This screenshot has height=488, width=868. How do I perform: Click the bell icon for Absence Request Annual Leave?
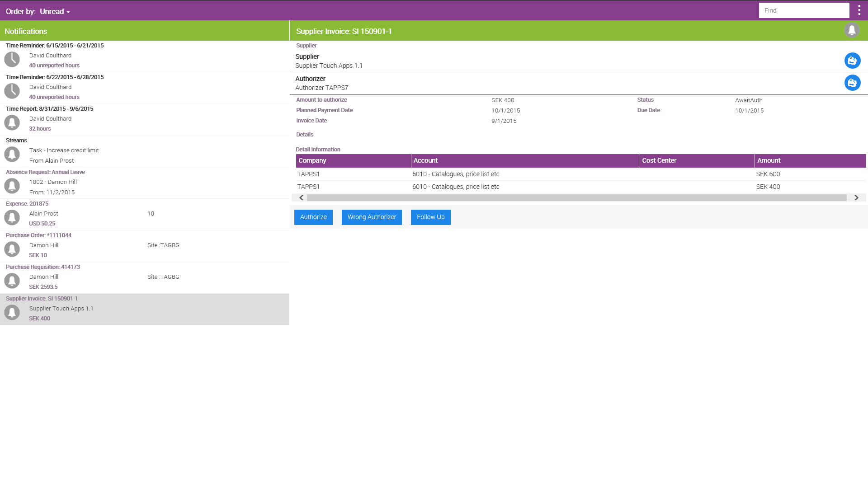coord(12,186)
